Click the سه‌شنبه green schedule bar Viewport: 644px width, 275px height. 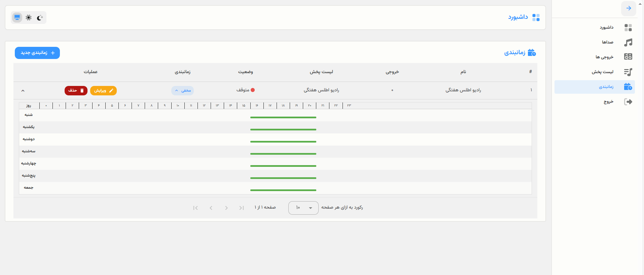(283, 154)
